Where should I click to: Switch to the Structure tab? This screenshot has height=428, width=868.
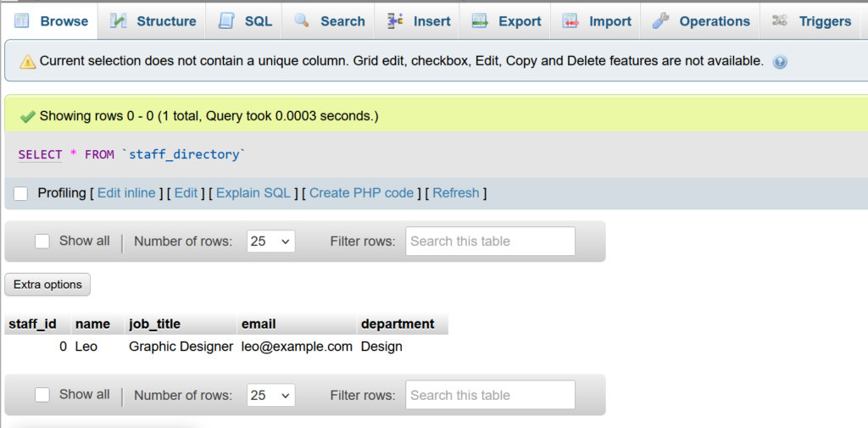[153, 21]
